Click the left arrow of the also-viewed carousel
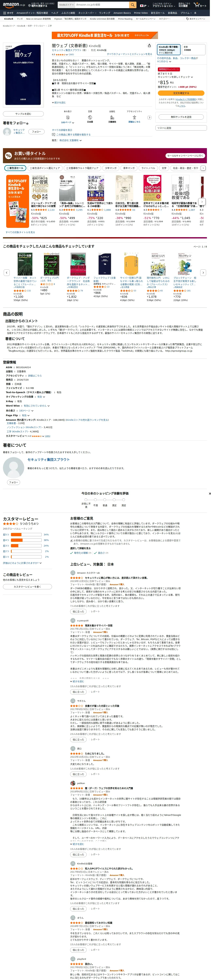The height and width of the screenshot is (980, 211). 7,272
